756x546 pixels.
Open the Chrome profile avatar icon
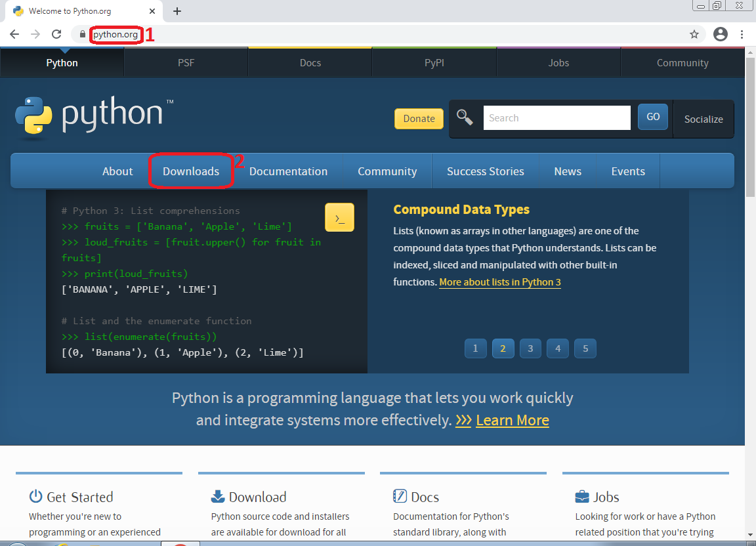721,35
